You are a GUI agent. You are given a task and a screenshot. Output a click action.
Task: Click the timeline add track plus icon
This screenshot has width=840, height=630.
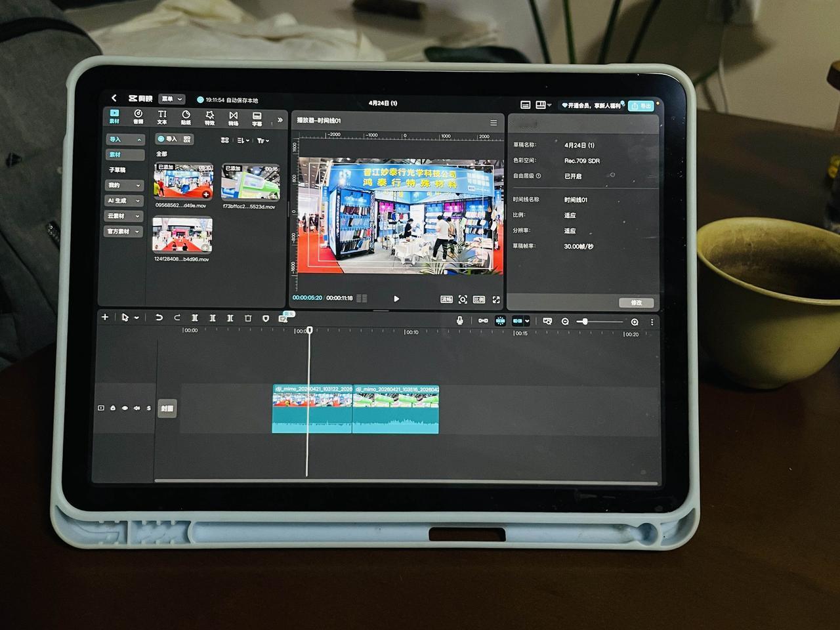104,317
